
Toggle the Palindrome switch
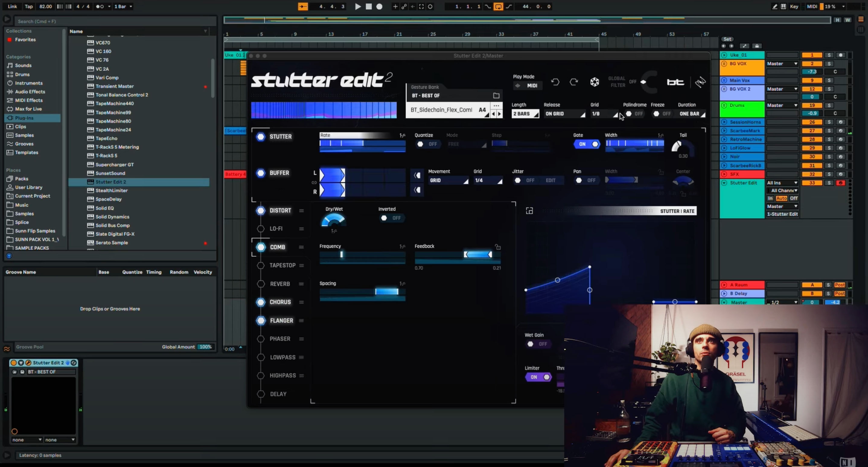634,114
